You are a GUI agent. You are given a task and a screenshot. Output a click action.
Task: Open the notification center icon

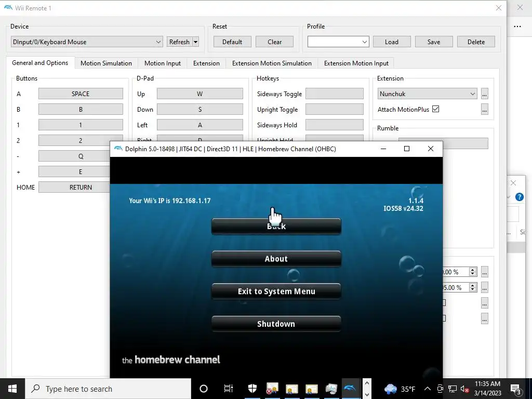[x=516, y=389]
